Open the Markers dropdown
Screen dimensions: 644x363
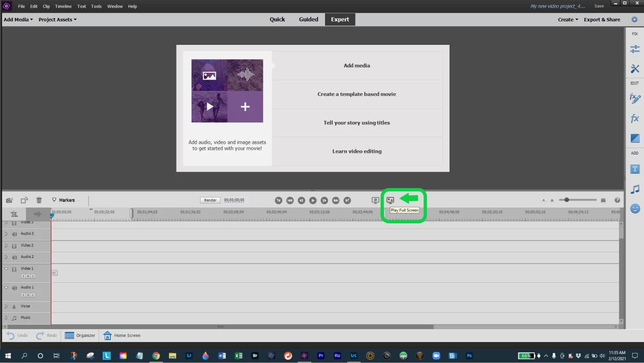[66, 200]
